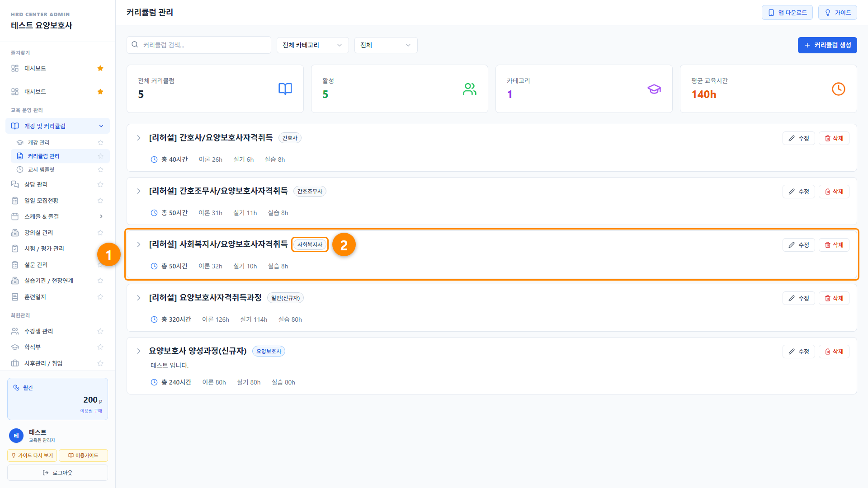868x488 pixels.
Task: Expand the 스케줄 & 출결 submenu
Action: 57,216
